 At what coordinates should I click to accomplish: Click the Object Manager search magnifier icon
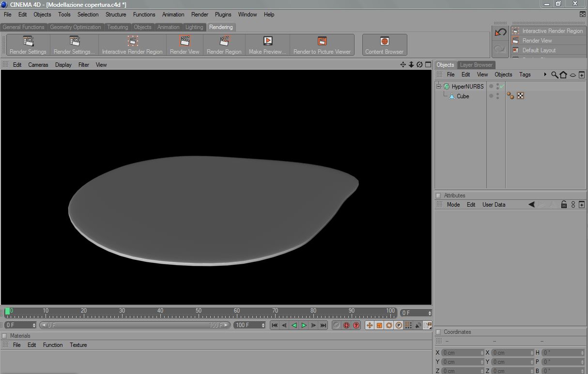point(555,75)
